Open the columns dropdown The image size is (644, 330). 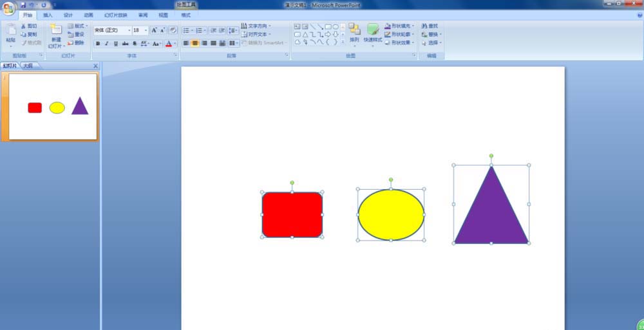click(x=234, y=43)
